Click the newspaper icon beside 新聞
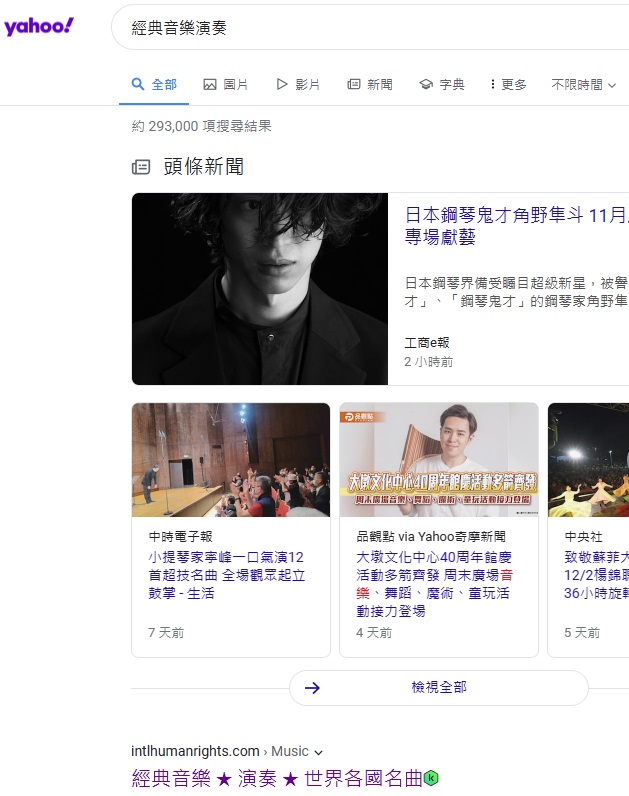 [354, 85]
